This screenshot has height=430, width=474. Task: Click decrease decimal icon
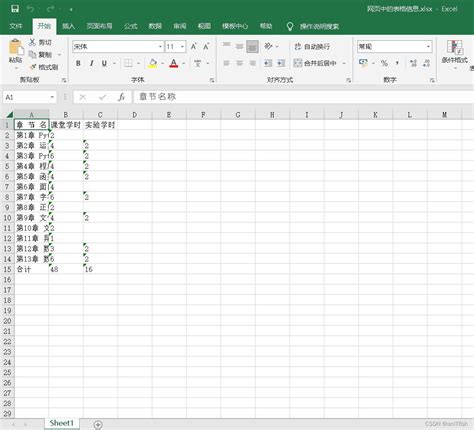(x=426, y=63)
